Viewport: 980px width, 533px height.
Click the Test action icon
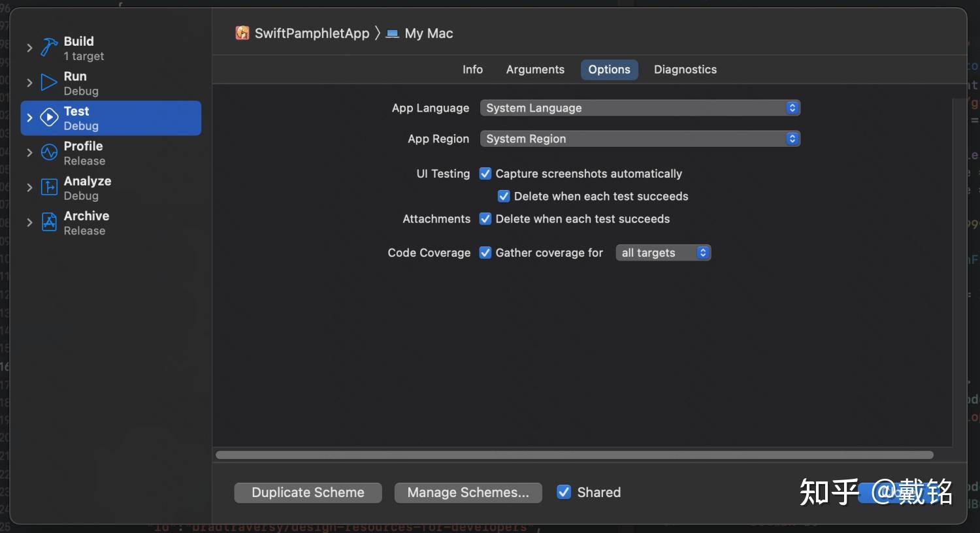coord(49,118)
